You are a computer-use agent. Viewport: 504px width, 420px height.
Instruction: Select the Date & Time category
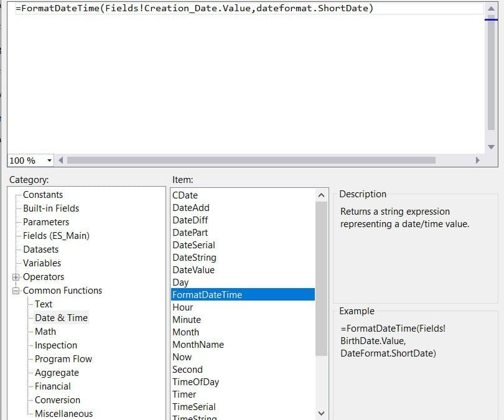[61, 318]
